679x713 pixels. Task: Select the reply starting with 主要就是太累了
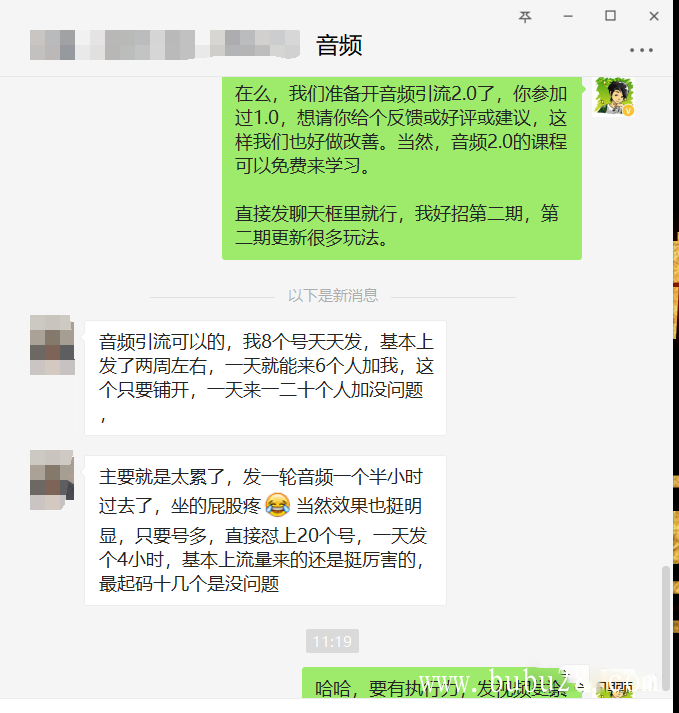tap(265, 530)
